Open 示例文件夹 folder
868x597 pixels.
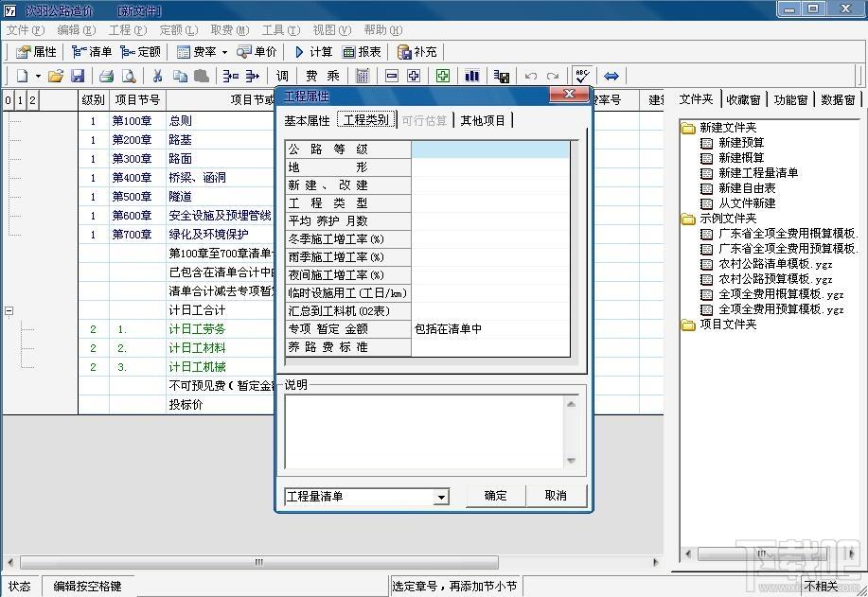pos(727,219)
